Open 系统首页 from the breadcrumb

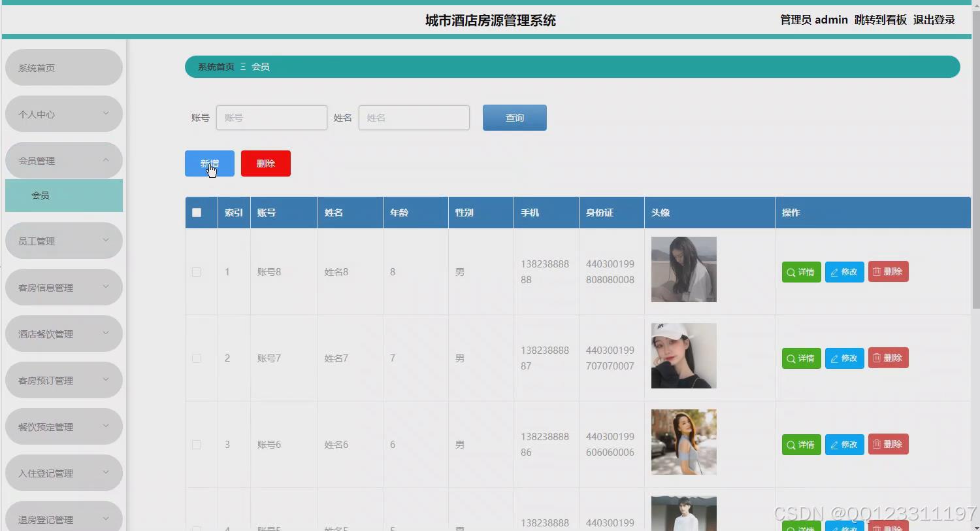pos(216,66)
